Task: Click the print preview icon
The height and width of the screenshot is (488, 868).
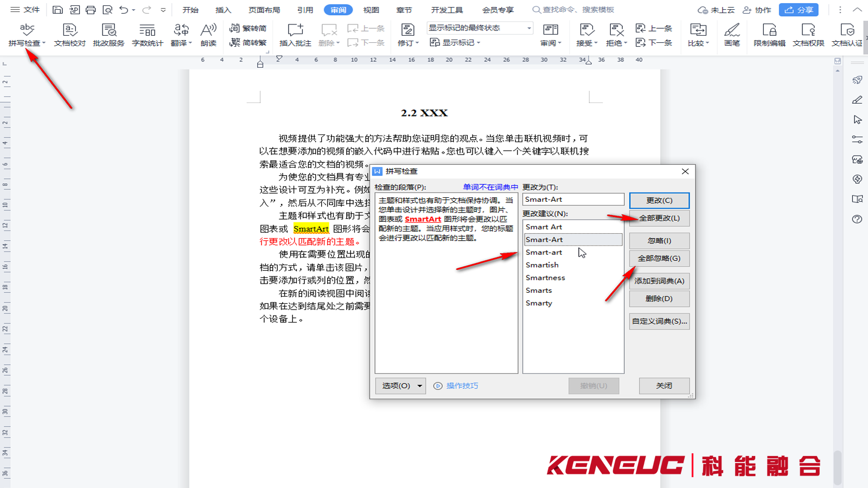Action: (x=107, y=10)
